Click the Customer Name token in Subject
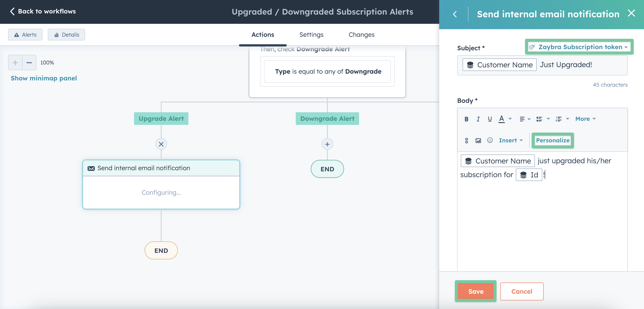644x309 pixels. click(499, 65)
